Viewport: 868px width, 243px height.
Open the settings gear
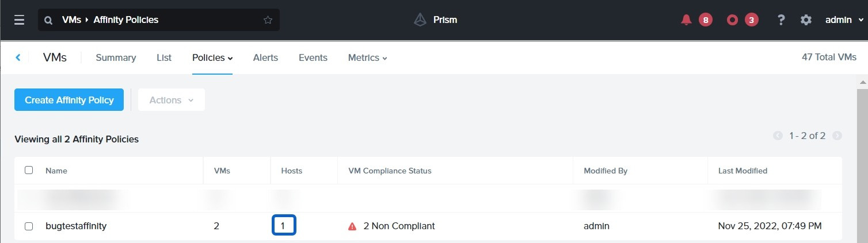tap(806, 20)
